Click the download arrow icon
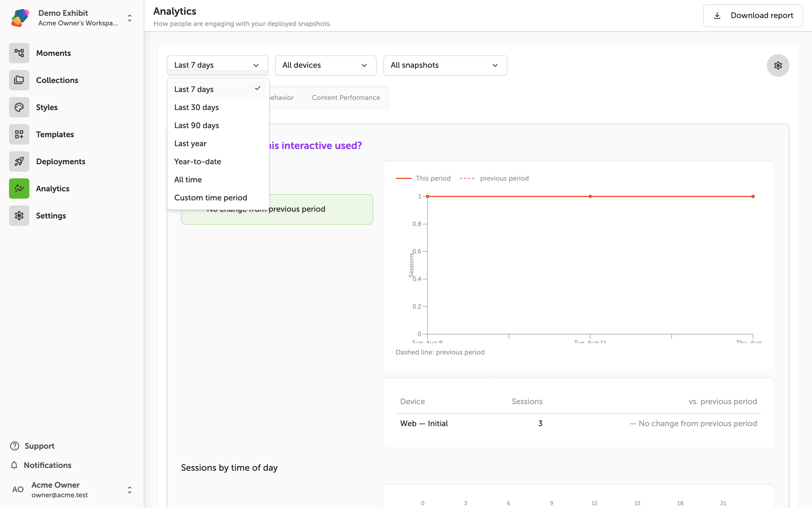 point(717,16)
